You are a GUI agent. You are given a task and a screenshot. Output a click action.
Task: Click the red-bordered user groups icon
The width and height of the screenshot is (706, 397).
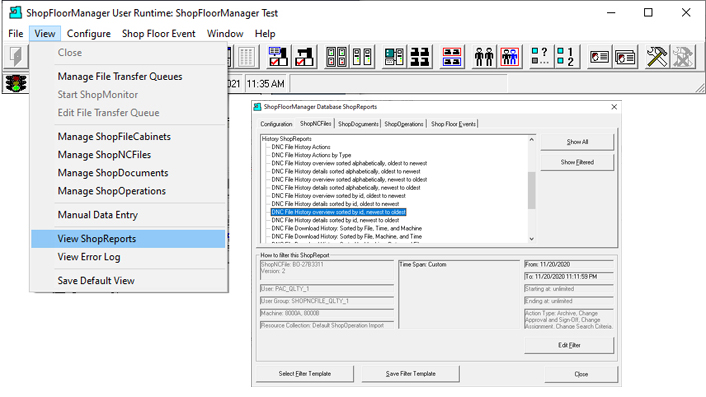click(x=510, y=57)
